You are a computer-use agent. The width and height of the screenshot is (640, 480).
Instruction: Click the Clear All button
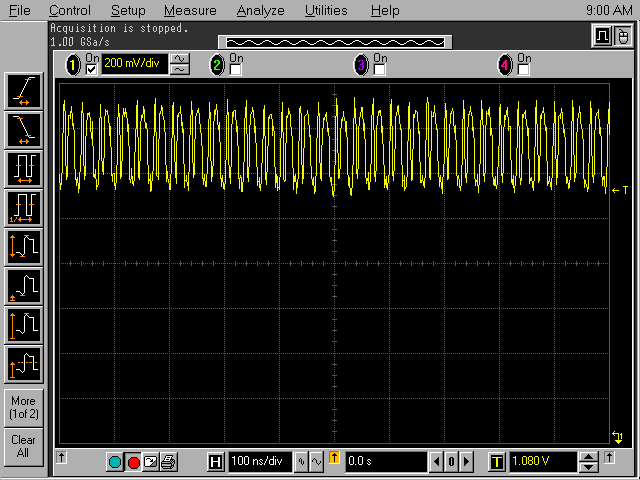point(23,446)
